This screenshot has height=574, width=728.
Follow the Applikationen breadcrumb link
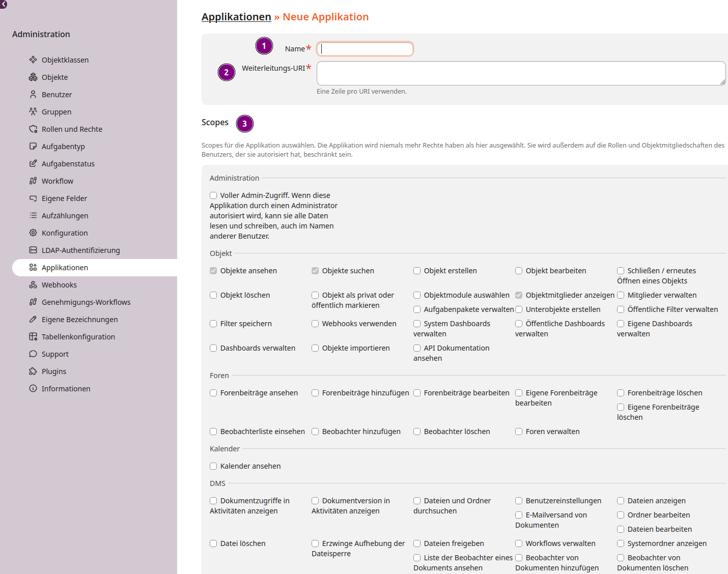tap(236, 17)
